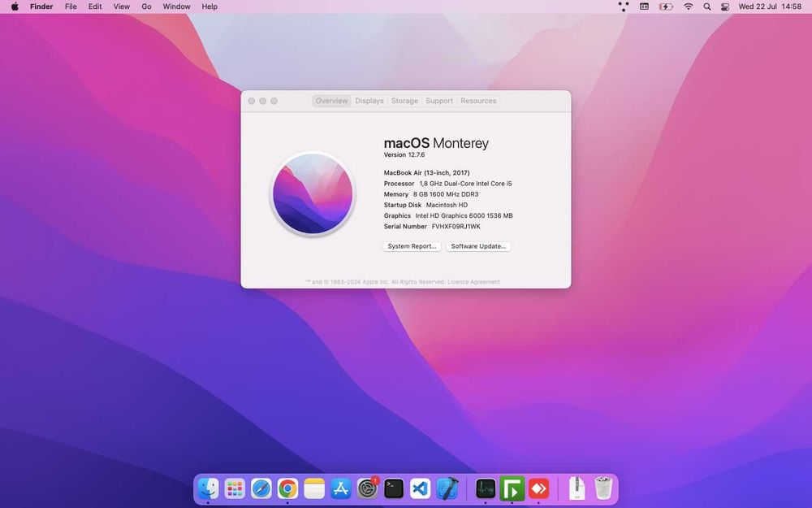Switch to the Displays tab
812x508 pixels.
(369, 101)
